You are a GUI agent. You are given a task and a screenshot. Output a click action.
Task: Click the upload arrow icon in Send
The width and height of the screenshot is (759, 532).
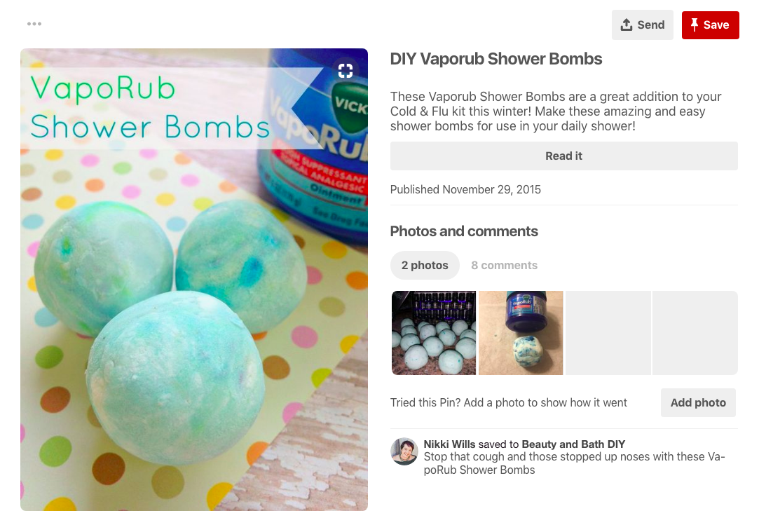pos(627,25)
